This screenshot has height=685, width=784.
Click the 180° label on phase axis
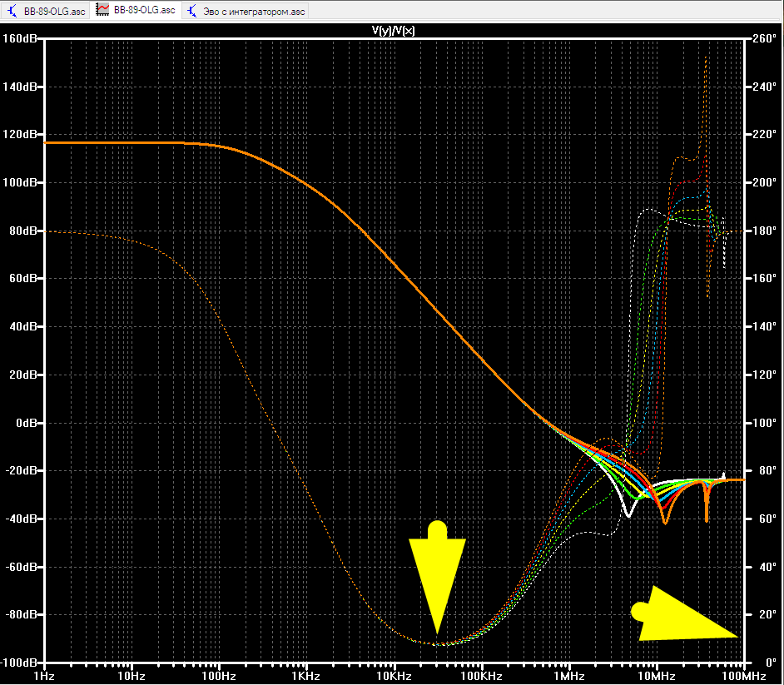(x=765, y=231)
